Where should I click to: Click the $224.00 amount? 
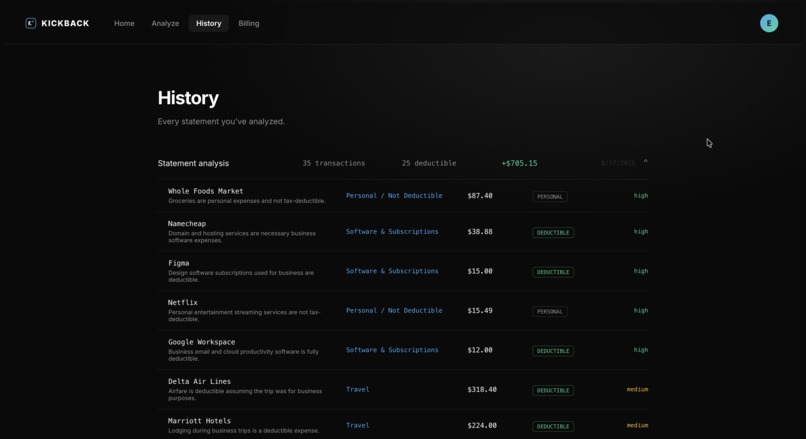[x=482, y=425]
